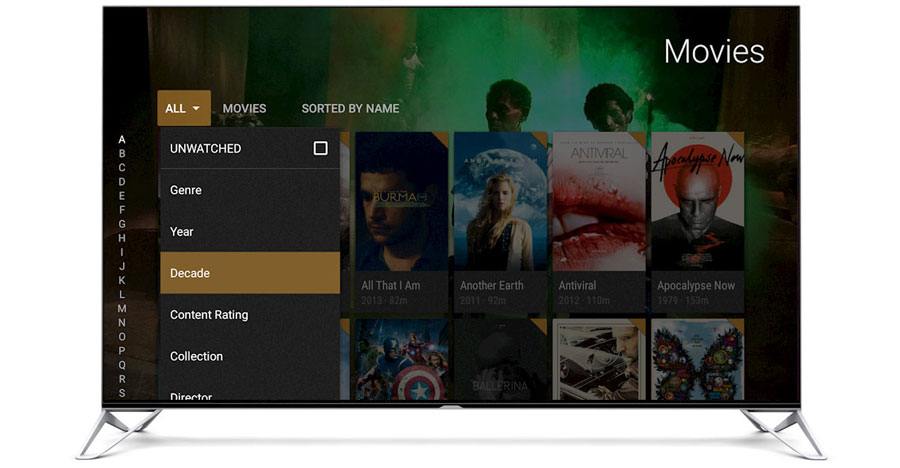
Task: Jump to letter M in index
Action: click(x=122, y=308)
